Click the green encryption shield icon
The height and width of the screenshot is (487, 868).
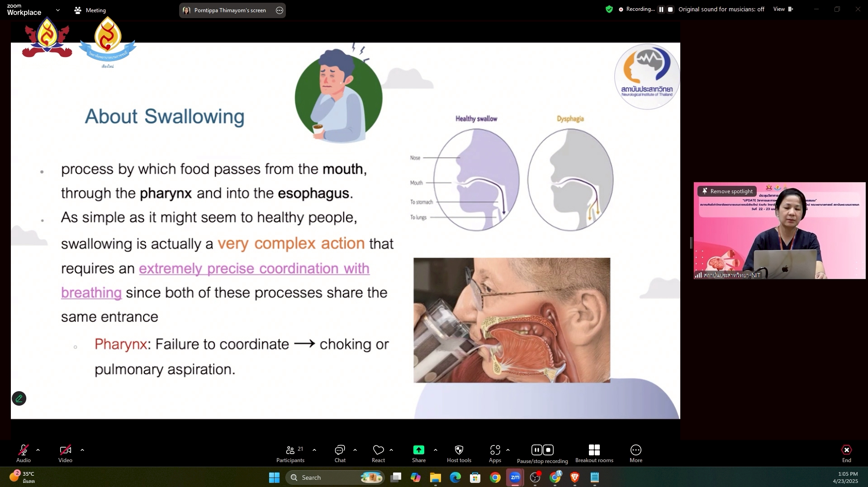tap(609, 9)
